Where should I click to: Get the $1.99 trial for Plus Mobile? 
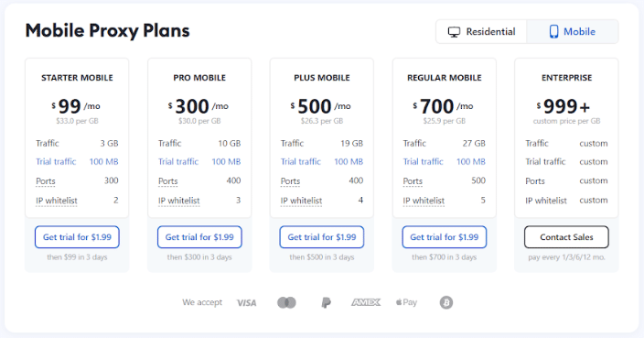(x=322, y=237)
